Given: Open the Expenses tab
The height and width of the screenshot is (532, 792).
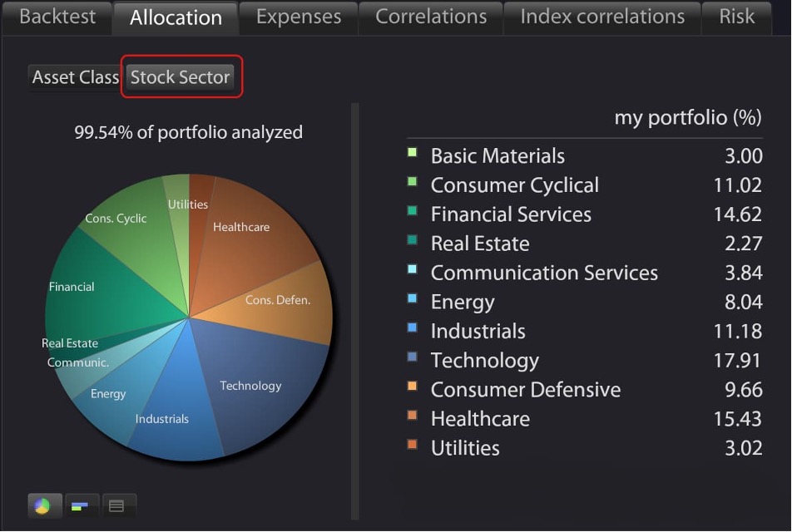Looking at the screenshot, I should point(298,17).
